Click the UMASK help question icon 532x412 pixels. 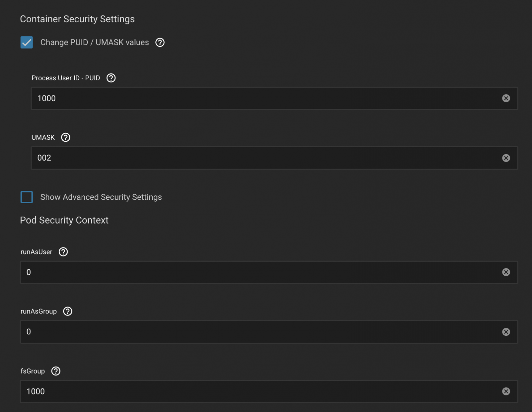coord(66,137)
